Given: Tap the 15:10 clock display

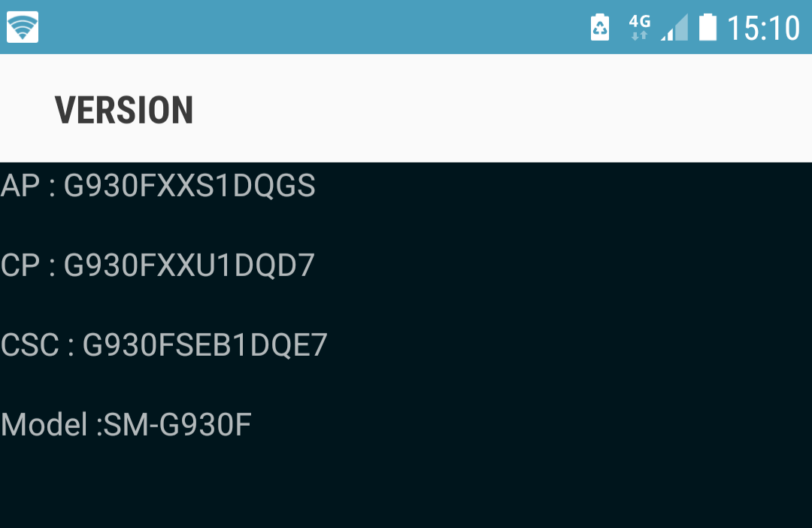Looking at the screenshot, I should point(763,28).
